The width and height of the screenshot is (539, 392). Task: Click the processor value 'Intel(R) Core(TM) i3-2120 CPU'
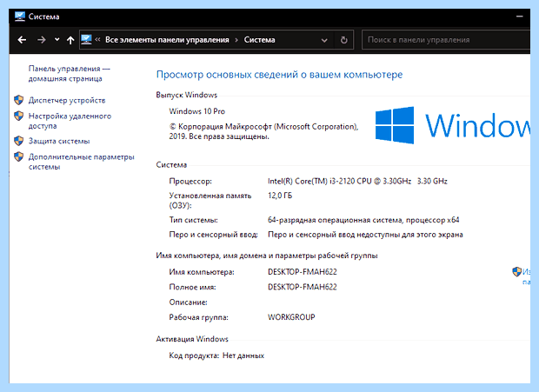[x=357, y=181]
